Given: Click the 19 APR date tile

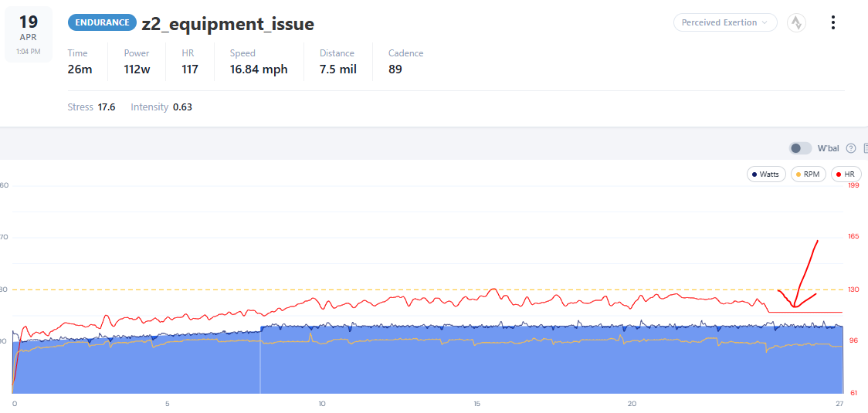Looking at the screenshot, I should coord(29,34).
